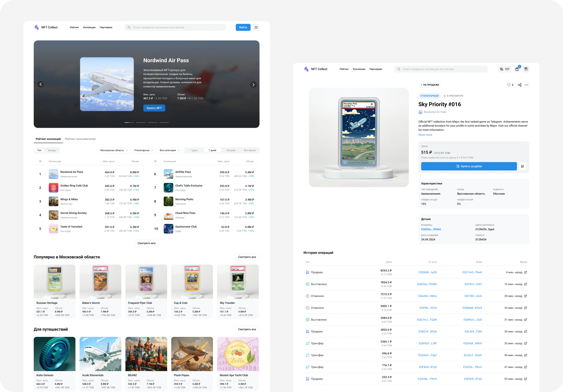The width and height of the screenshot is (563, 392).
Task: Switch to Тренды toggle option
Action: 52,150
